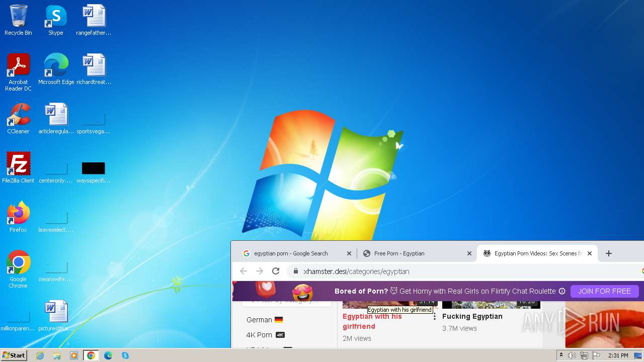Reload the current page in Chrome

tap(276, 271)
